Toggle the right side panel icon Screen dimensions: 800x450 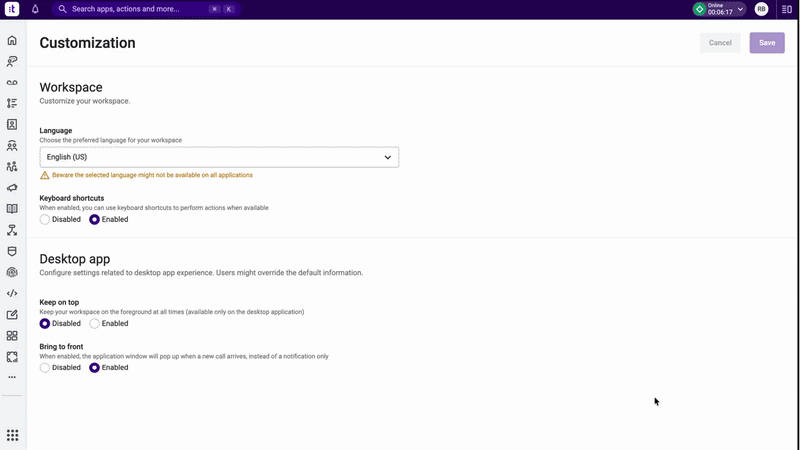pos(786,9)
